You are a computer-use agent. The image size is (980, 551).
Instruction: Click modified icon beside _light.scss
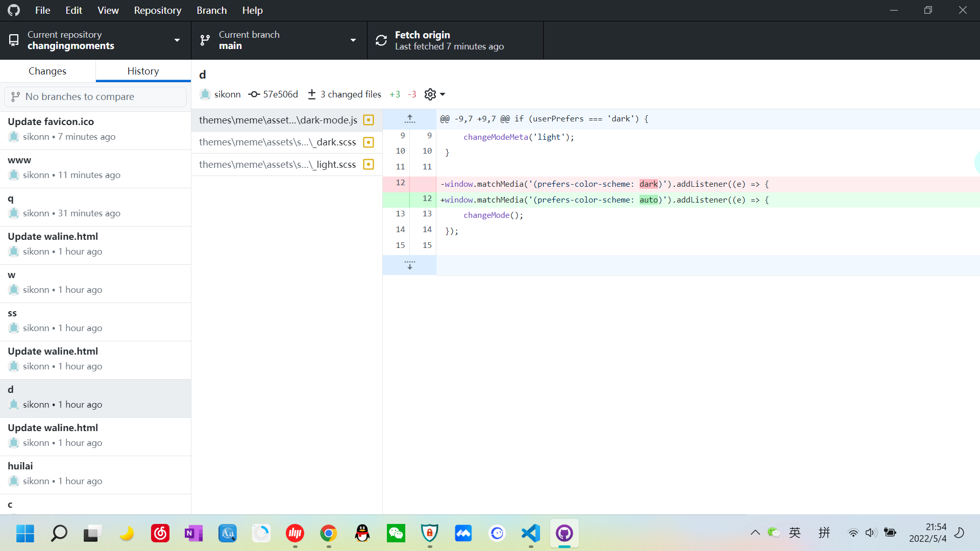[x=369, y=164]
